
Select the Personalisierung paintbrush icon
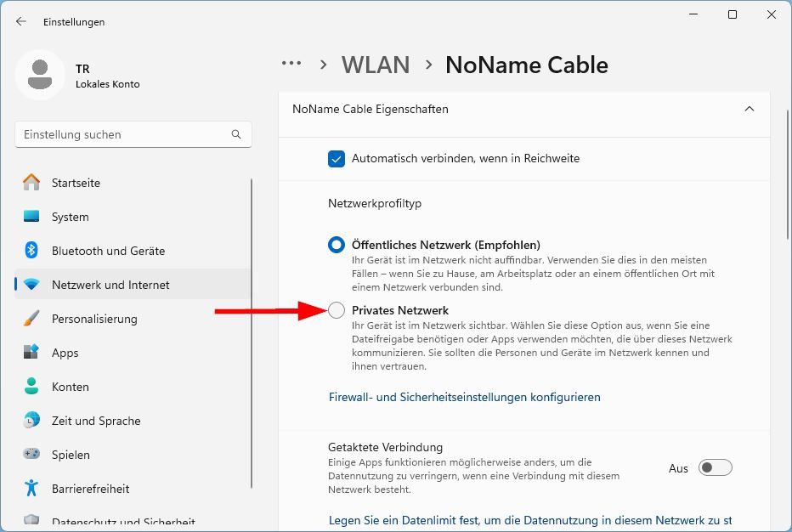pyautogui.click(x=31, y=319)
